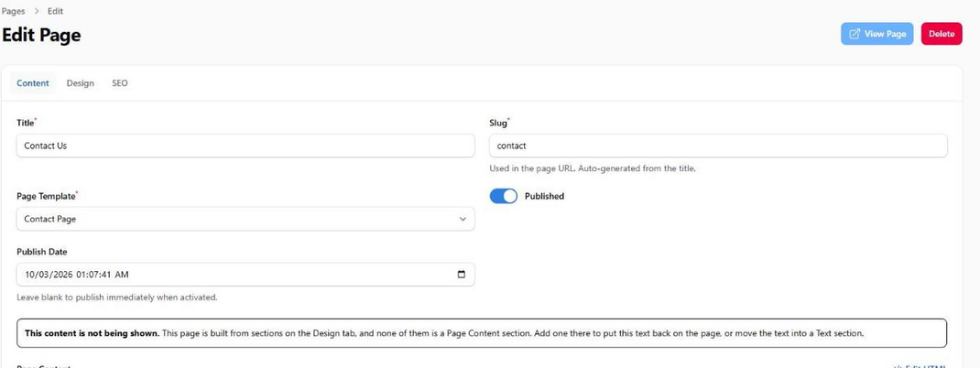Click the Published label text
Image resolution: width=980 pixels, height=368 pixels.
pyautogui.click(x=544, y=196)
